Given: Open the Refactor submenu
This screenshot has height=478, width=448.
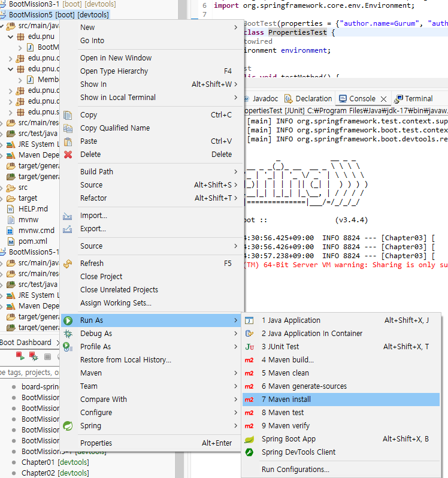Looking at the screenshot, I should 152,198.
